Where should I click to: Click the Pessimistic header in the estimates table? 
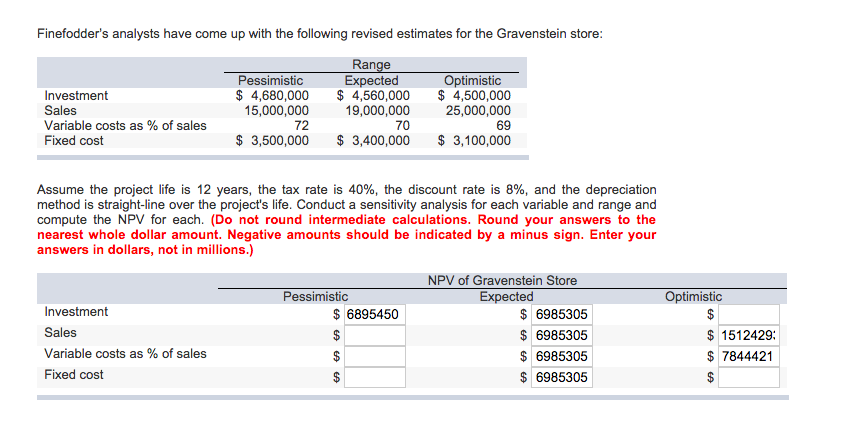pyautogui.click(x=270, y=81)
